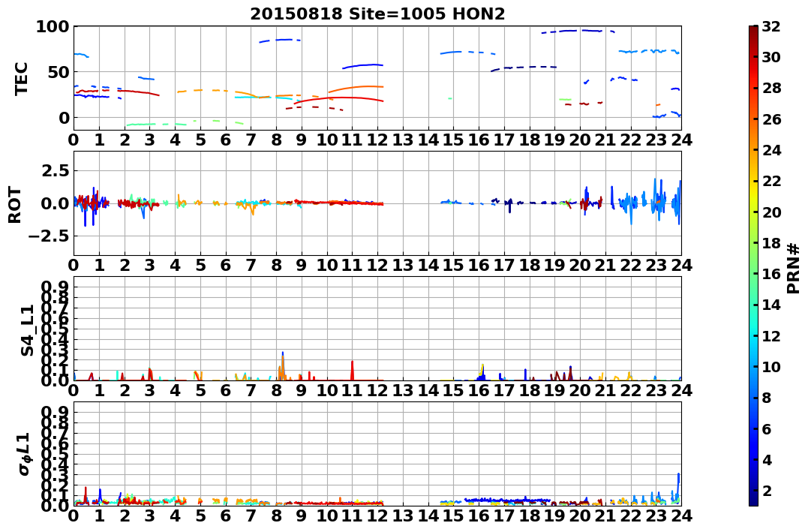Click the PRN colorbar gradient strip
Viewport: 808px width, 532px height.
click(x=753, y=266)
